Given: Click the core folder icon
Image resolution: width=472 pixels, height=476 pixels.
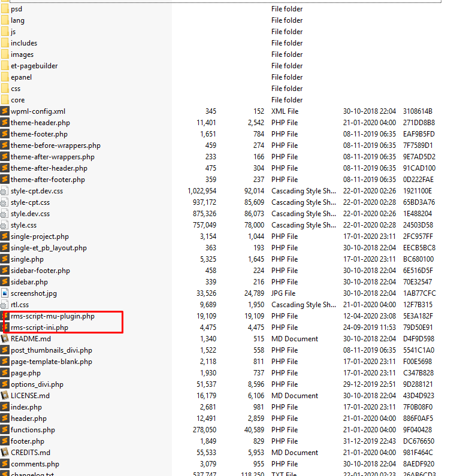Looking at the screenshot, I should [x=5, y=100].
